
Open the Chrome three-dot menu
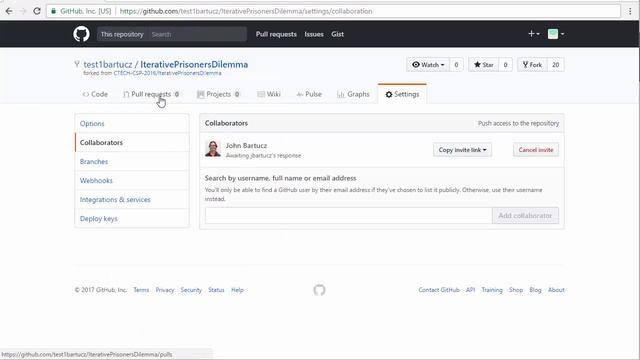(x=630, y=11)
